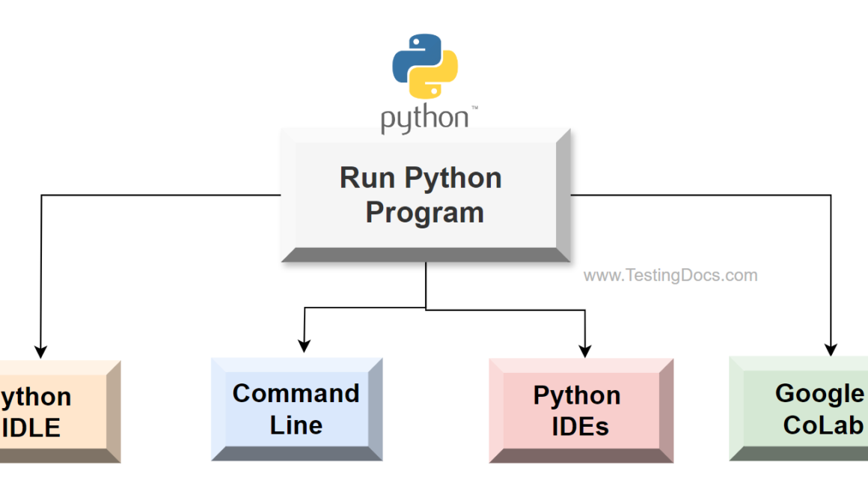Select the orange Python IDLE box
This screenshot has height=498, width=868.
point(56,412)
